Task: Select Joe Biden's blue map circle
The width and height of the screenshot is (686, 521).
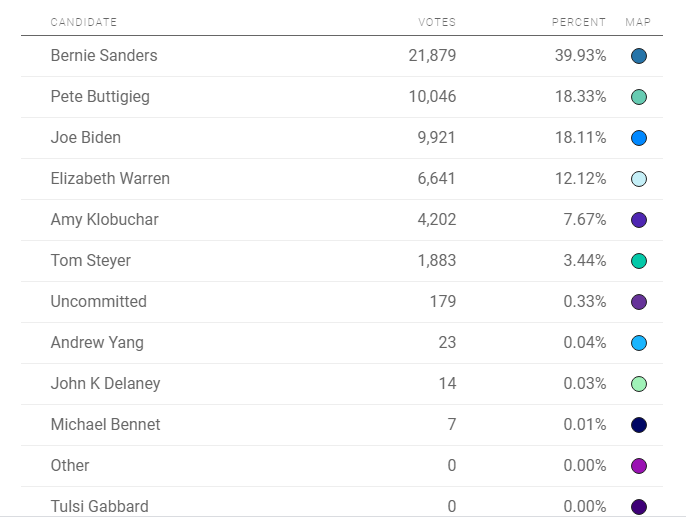Action: click(x=639, y=139)
